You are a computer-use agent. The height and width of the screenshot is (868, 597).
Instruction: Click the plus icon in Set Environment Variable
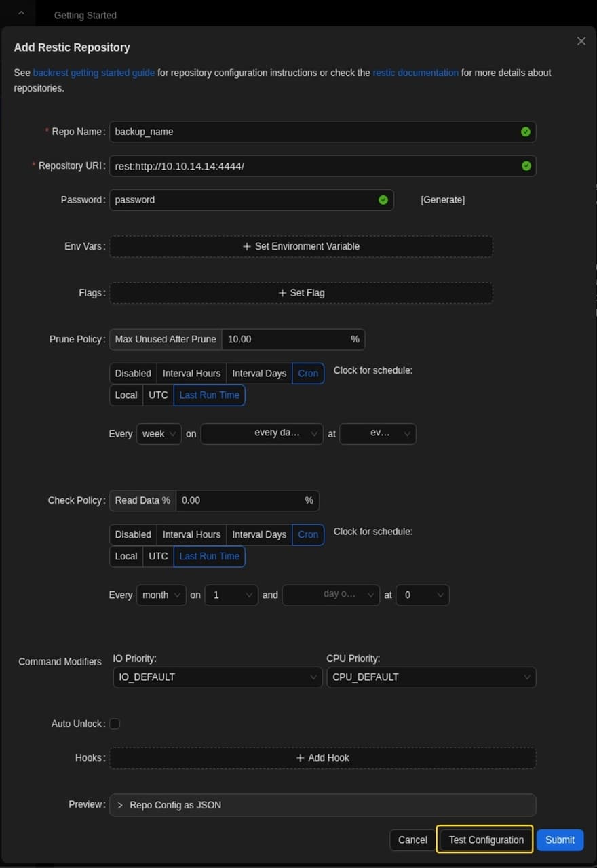coord(247,247)
